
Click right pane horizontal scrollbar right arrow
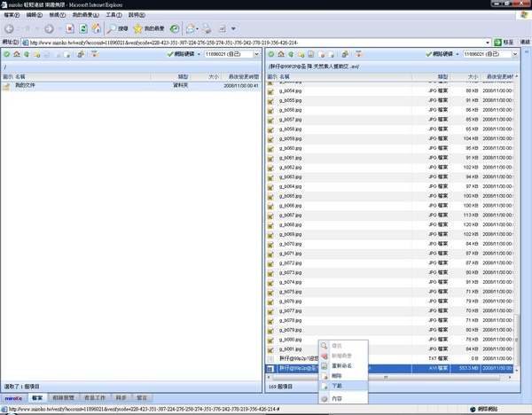pyautogui.click(x=510, y=377)
